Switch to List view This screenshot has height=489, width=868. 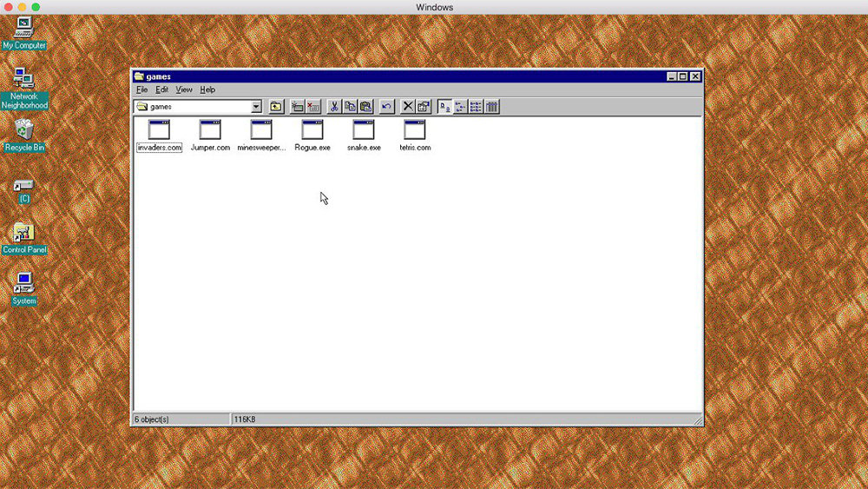pos(476,106)
